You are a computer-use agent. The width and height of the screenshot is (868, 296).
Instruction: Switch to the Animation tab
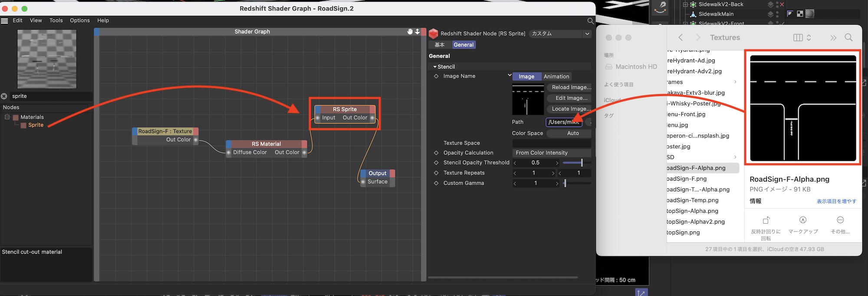(x=556, y=77)
